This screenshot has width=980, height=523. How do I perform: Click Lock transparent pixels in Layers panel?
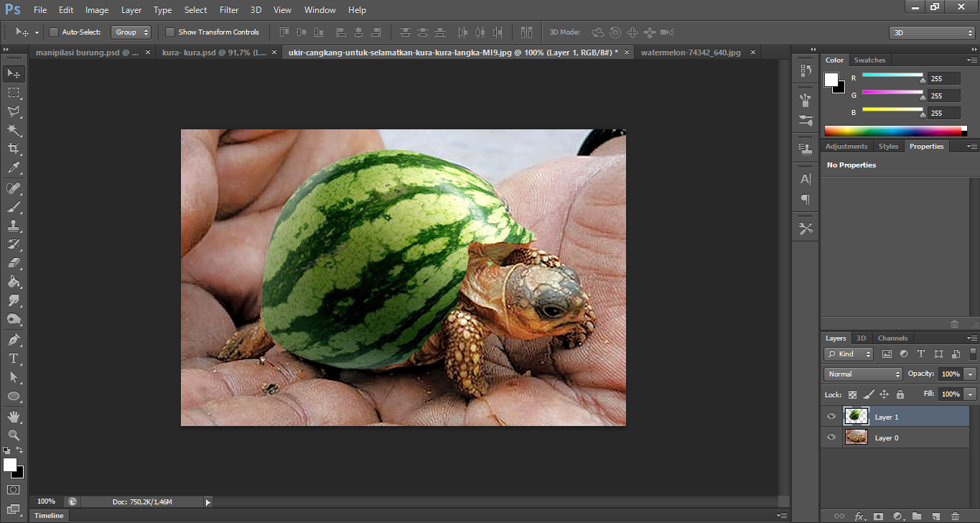click(851, 394)
